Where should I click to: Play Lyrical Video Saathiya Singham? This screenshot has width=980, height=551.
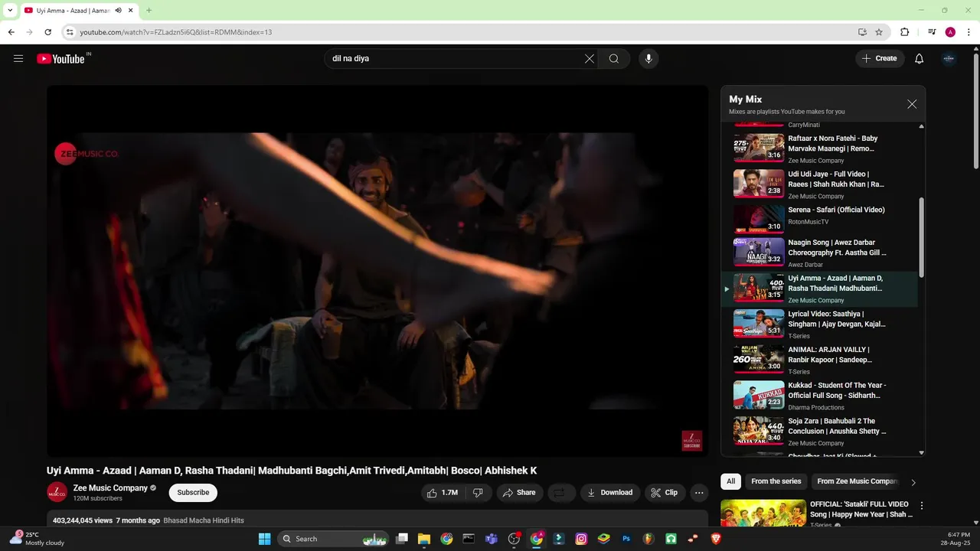click(819, 324)
